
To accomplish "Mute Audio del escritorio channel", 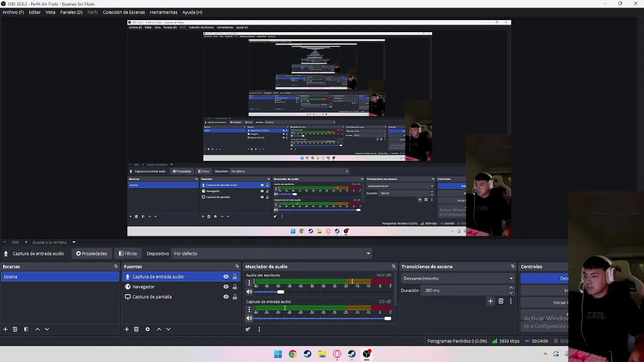I will tap(249, 292).
